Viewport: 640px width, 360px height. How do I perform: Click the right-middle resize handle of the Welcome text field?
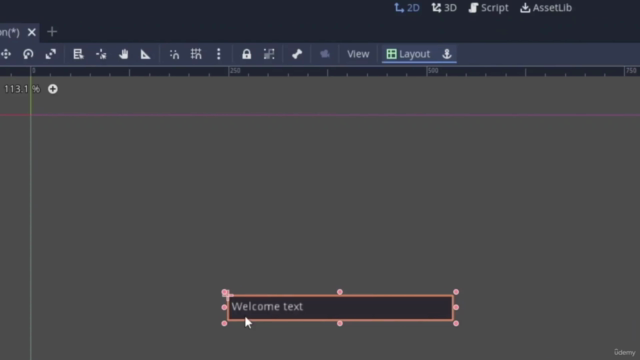coord(456,307)
